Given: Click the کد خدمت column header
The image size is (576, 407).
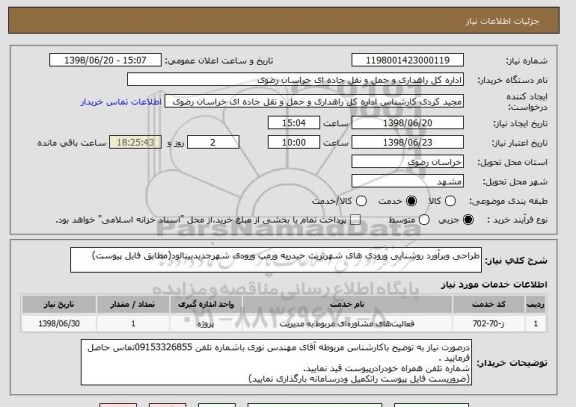Looking at the screenshot, I should (x=489, y=305).
